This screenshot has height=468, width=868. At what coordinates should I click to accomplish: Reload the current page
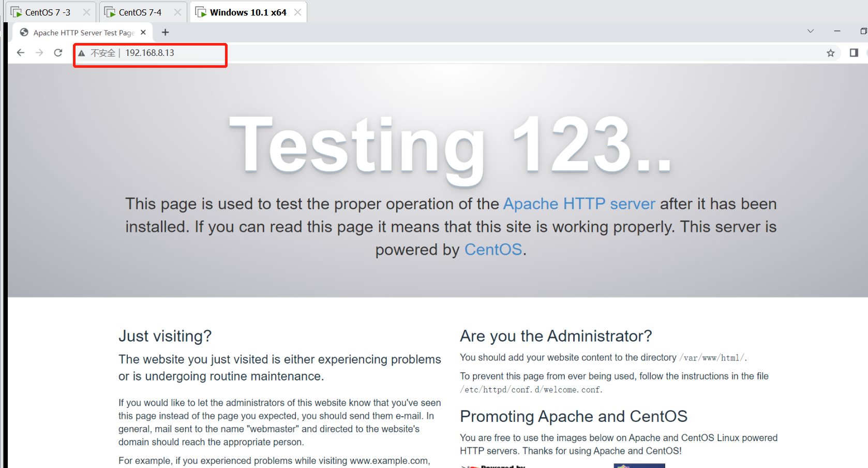(58, 53)
